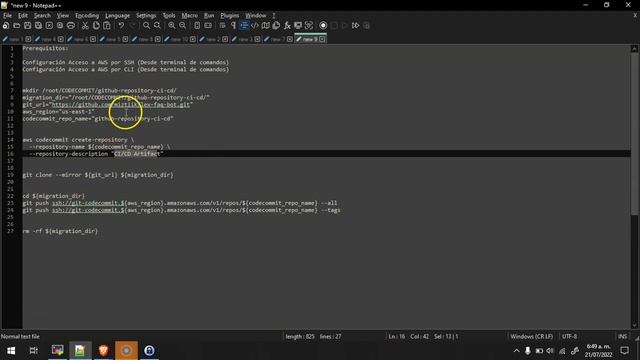The width and height of the screenshot is (640, 360).
Task: Open the Search menu
Action: coord(42,16)
